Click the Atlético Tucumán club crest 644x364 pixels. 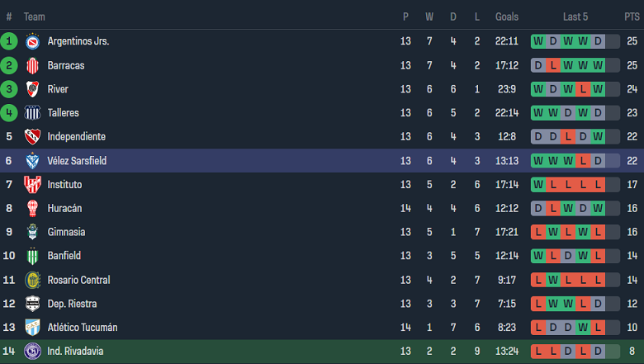pyautogui.click(x=32, y=328)
